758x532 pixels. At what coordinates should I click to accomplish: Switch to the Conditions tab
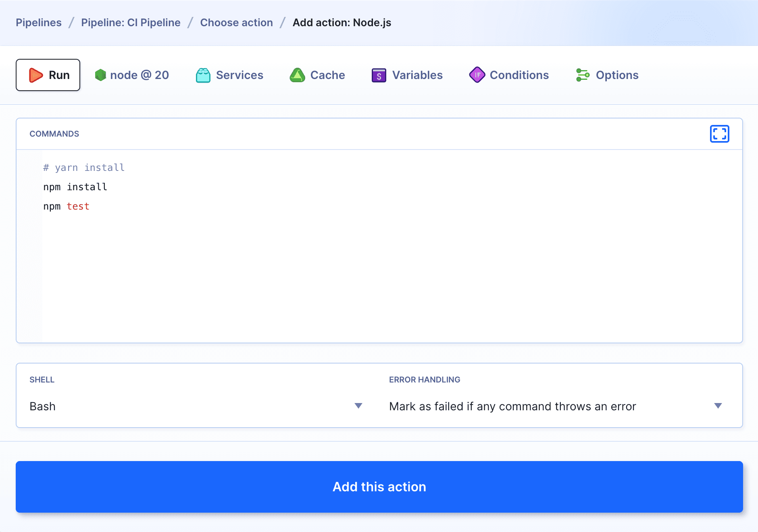(519, 75)
